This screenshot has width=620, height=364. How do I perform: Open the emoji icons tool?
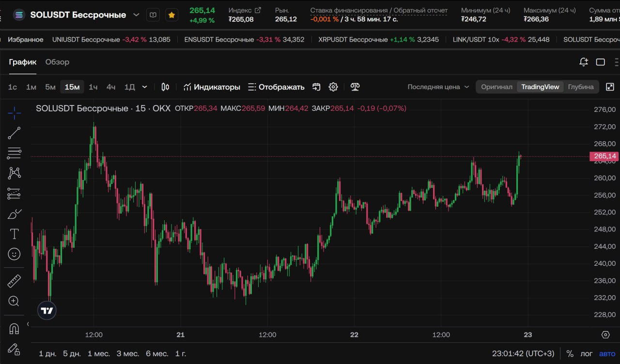coord(14,254)
